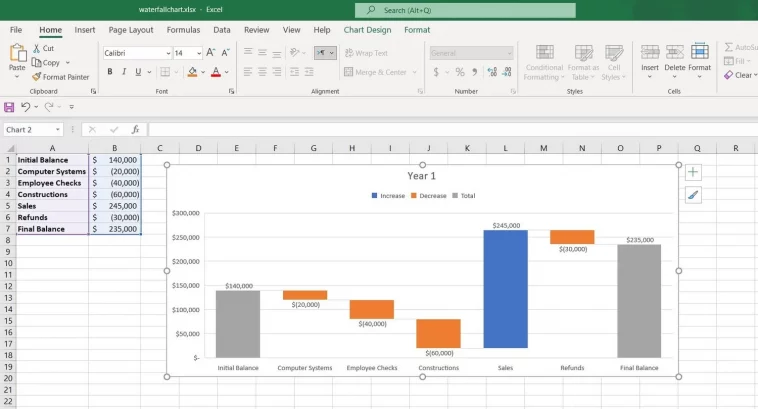The width and height of the screenshot is (758, 409).
Task: Click the Increase Font Size icon
Action: (x=210, y=53)
